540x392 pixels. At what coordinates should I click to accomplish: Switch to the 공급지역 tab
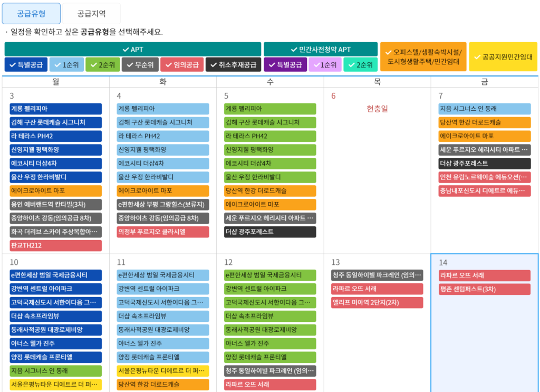pyautogui.click(x=91, y=13)
